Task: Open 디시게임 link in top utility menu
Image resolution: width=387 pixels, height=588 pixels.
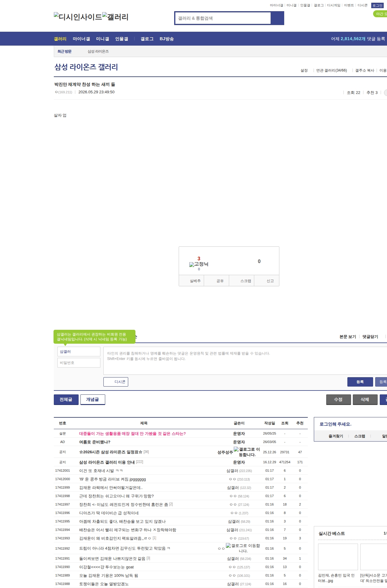Action: coord(333,5)
